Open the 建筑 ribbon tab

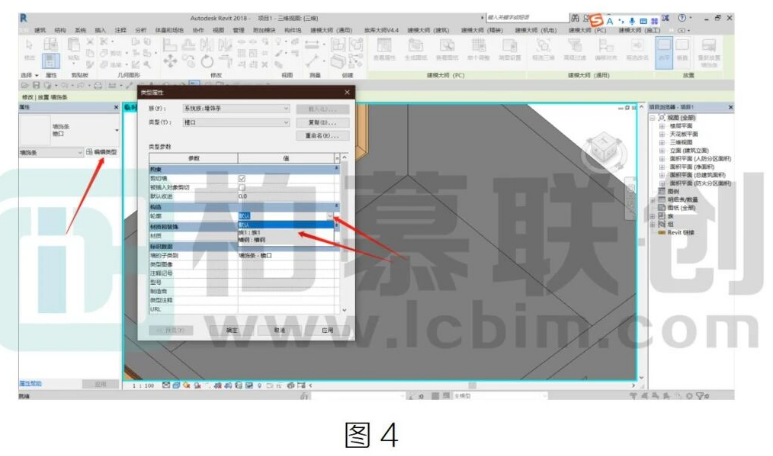40,30
